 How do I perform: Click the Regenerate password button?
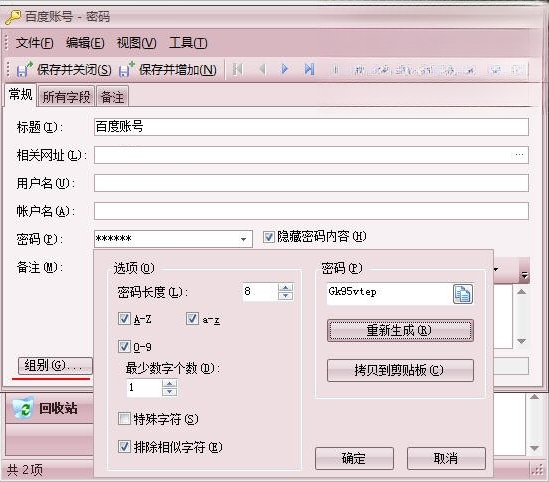(x=400, y=330)
